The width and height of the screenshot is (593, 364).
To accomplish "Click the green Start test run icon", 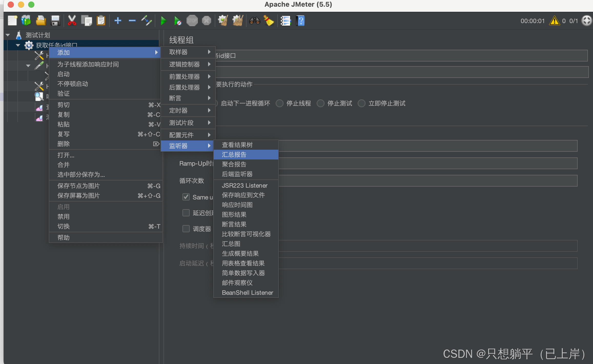I will [x=163, y=21].
